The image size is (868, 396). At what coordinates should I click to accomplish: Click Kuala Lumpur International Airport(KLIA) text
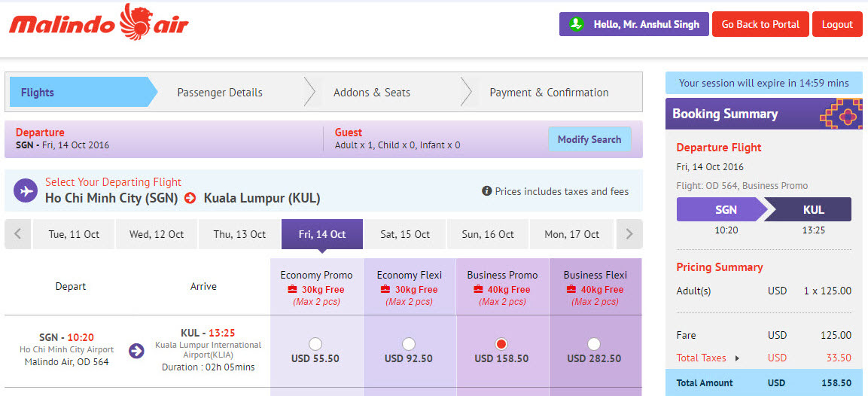pos(208,349)
